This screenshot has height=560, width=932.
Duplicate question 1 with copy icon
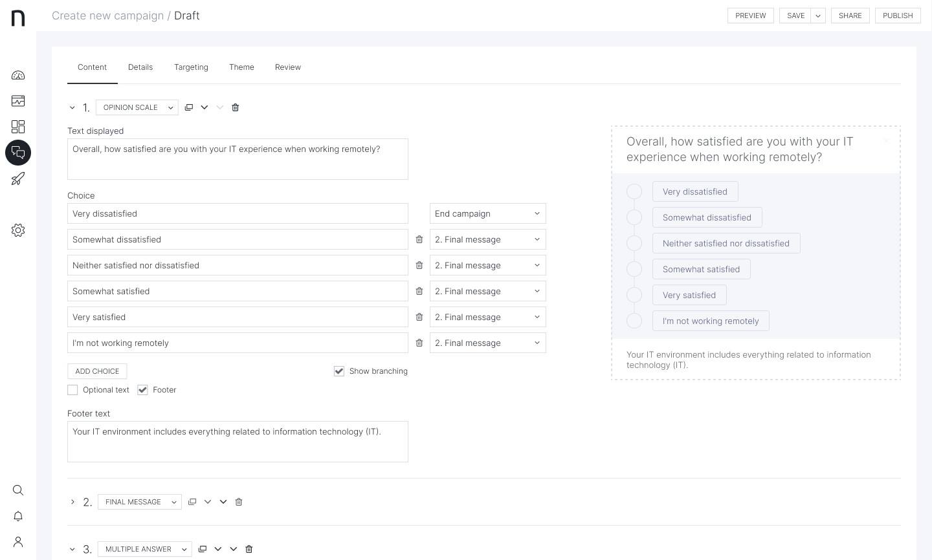pyautogui.click(x=189, y=107)
